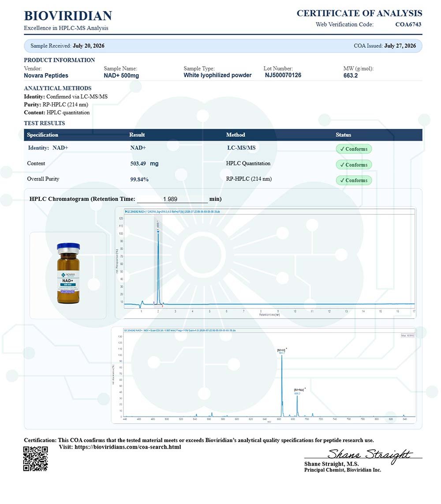Click the Conforms badge in Overall Purity row
Image resolution: width=441 pixels, height=504 pixels.
pyautogui.click(x=354, y=181)
